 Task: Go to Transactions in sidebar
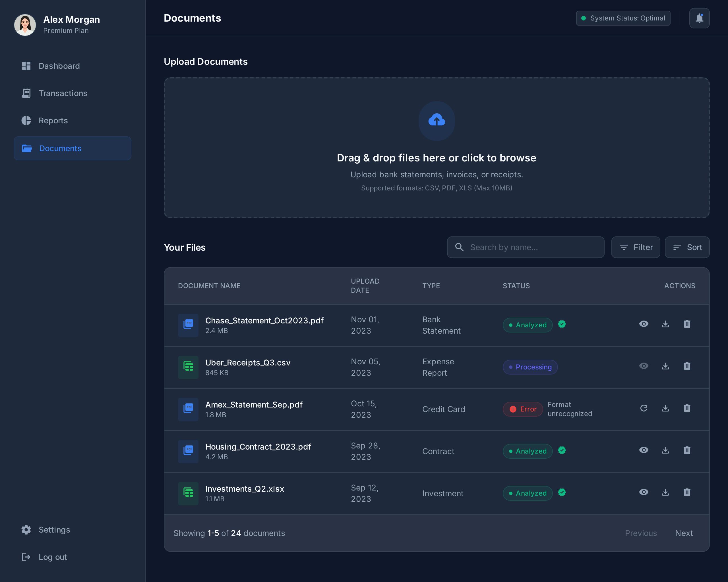63,93
